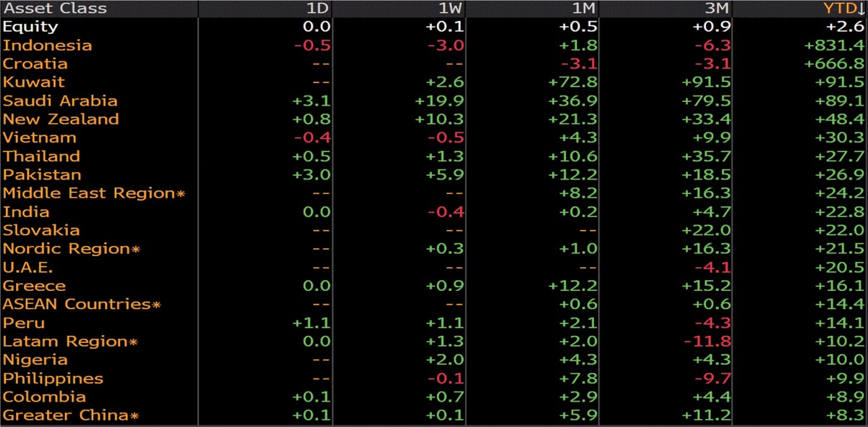Expand ASEAN Countries group
Viewport: 868px width, 427px height.
tap(82, 305)
